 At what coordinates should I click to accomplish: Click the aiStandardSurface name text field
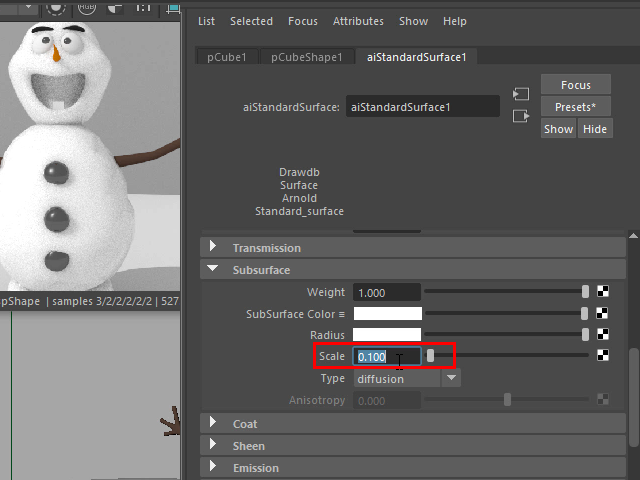(423, 107)
